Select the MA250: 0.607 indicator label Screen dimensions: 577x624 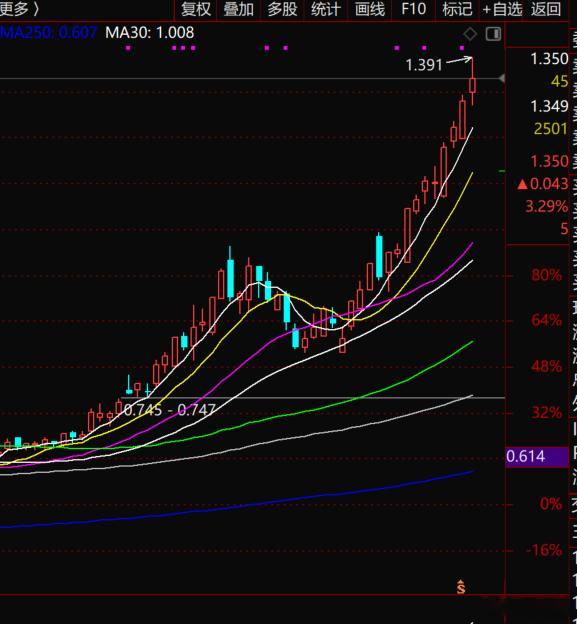(x=48, y=33)
